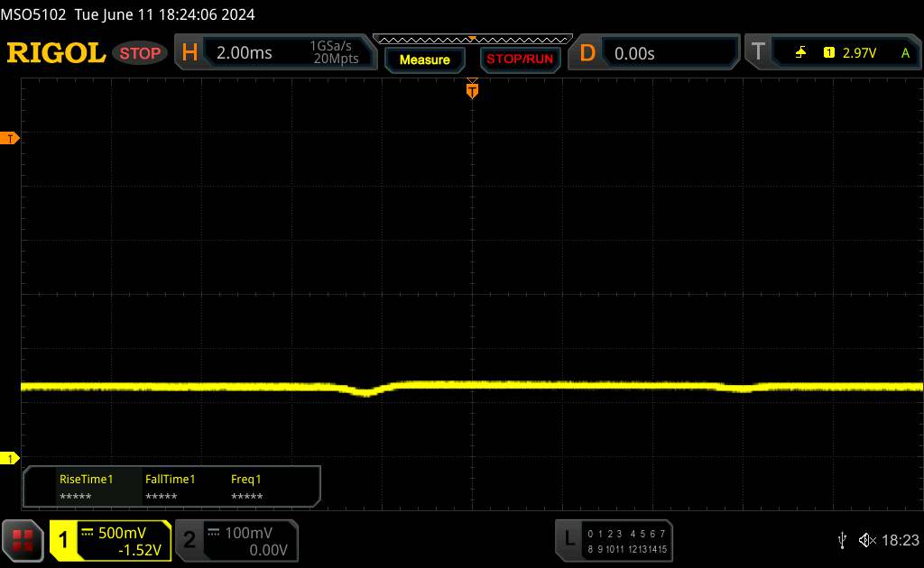This screenshot has height=568, width=924.
Task: Open the 2.00ms horizontal timebase setting
Action: [244, 53]
